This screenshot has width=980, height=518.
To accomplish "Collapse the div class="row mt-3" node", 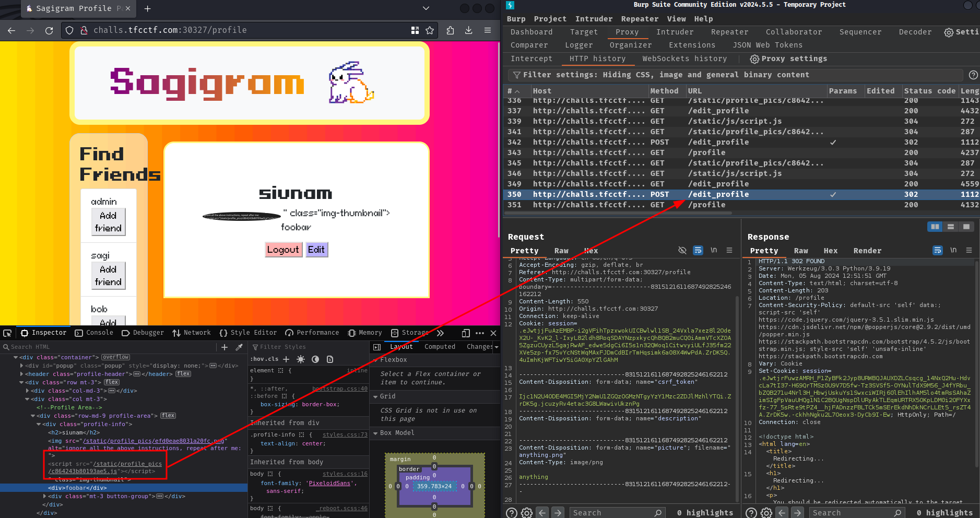I will click(x=21, y=382).
